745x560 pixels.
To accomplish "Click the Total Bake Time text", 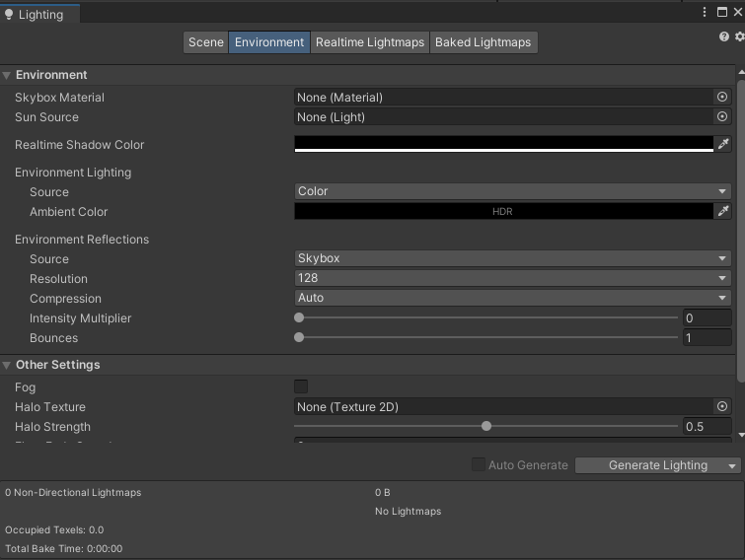I will point(64,548).
